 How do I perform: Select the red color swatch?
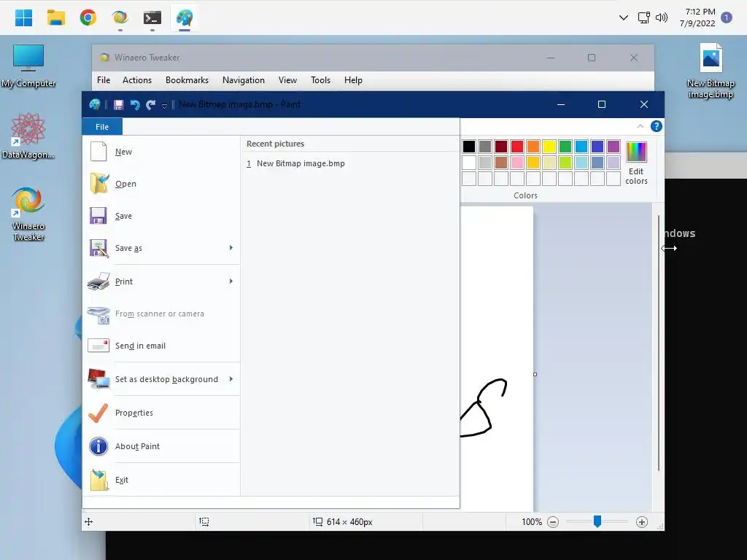pyautogui.click(x=517, y=147)
